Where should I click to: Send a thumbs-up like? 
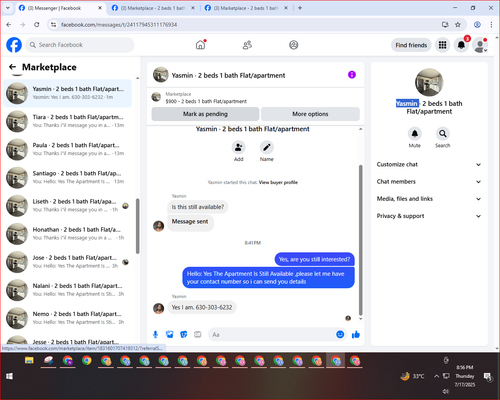click(x=356, y=334)
